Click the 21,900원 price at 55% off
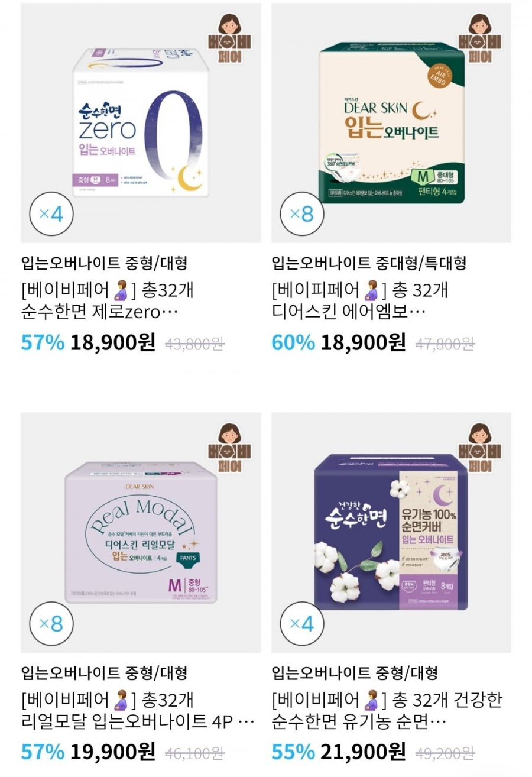Screen dimensions: 532x777 click(364, 752)
